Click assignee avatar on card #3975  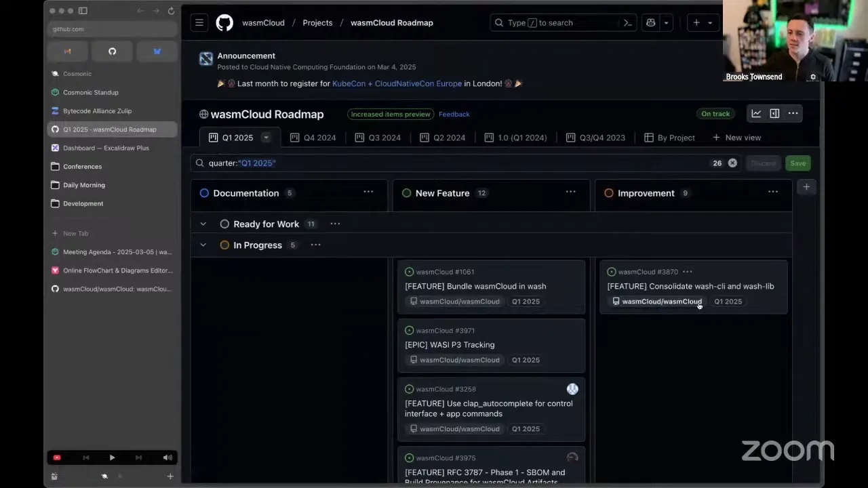(x=572, y=457)
